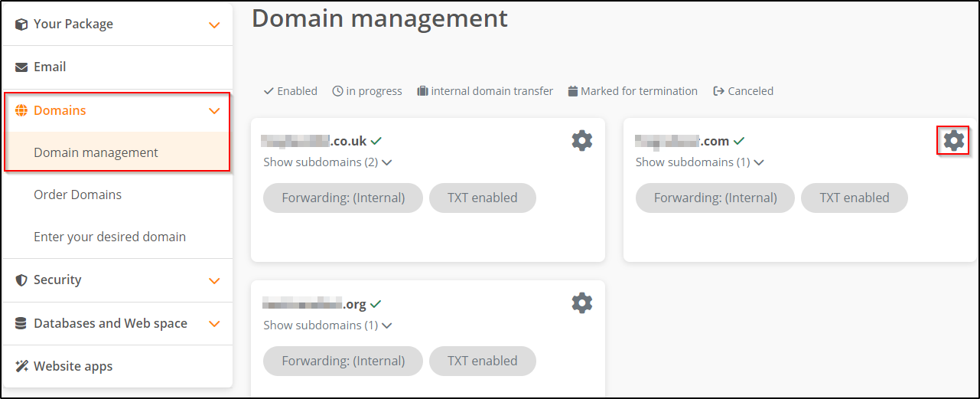Open settings gear for the .org domain

[582, 303]
